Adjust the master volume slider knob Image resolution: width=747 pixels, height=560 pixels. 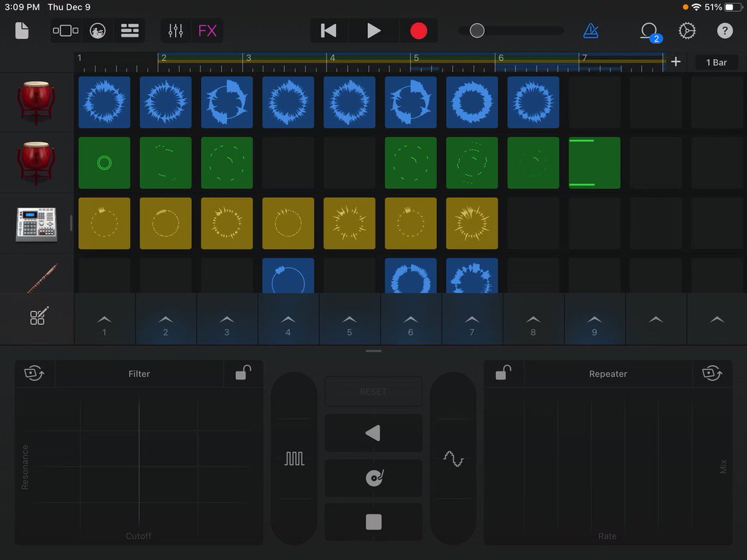(x=477, y=30)
